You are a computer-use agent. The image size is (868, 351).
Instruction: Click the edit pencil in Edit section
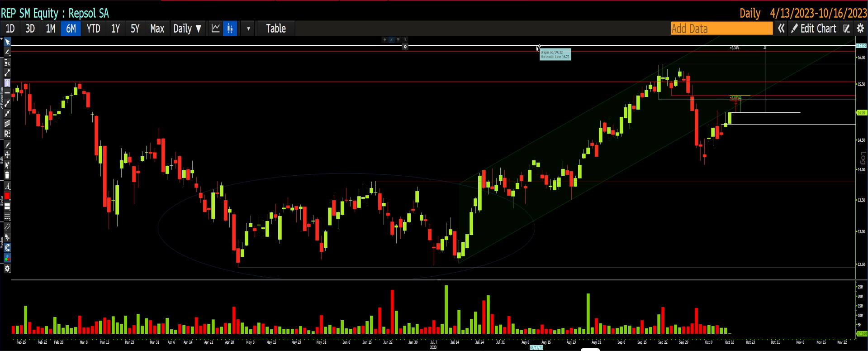point(7,145)
